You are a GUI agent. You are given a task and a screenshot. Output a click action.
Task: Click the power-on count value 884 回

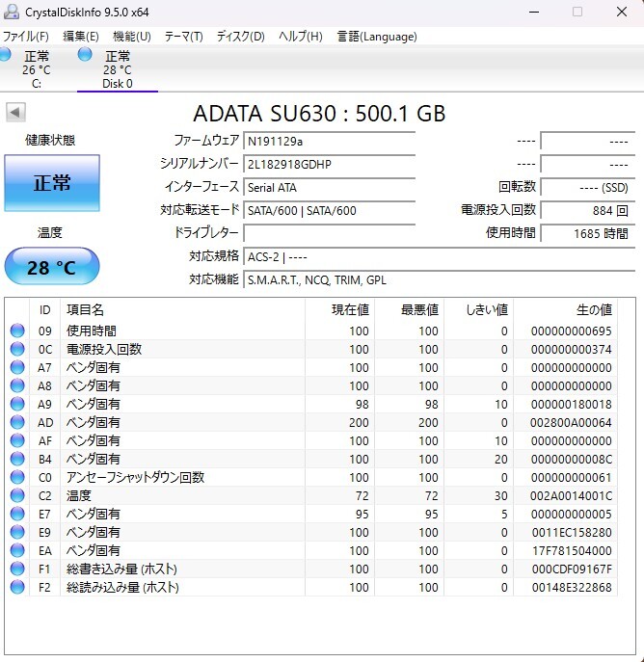click(588, 210)
